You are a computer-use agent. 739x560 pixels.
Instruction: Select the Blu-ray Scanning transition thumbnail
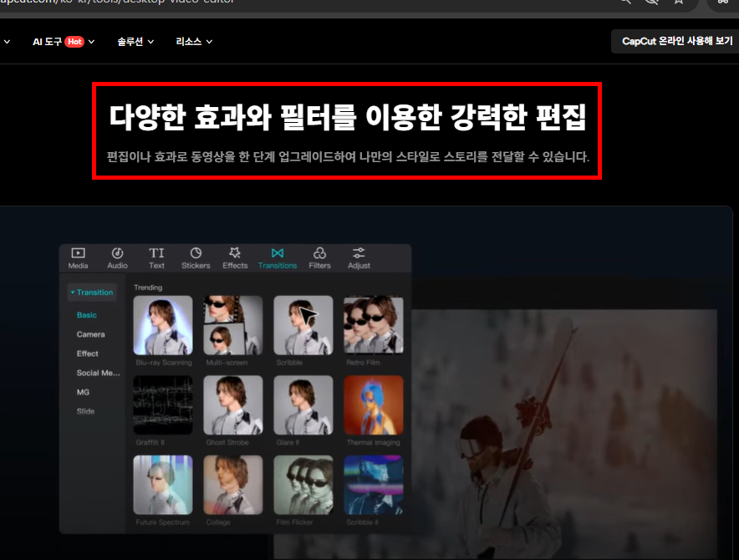(x=162, y=326)
